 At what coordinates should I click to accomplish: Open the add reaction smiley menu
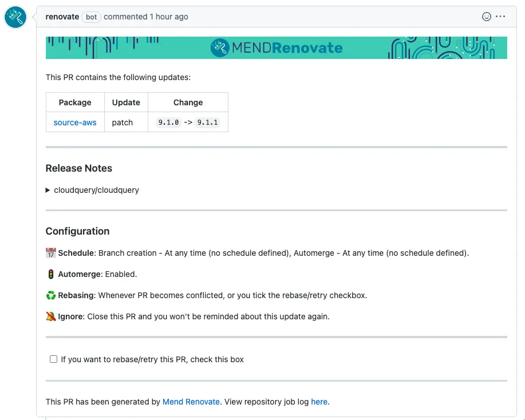[486, 17]
